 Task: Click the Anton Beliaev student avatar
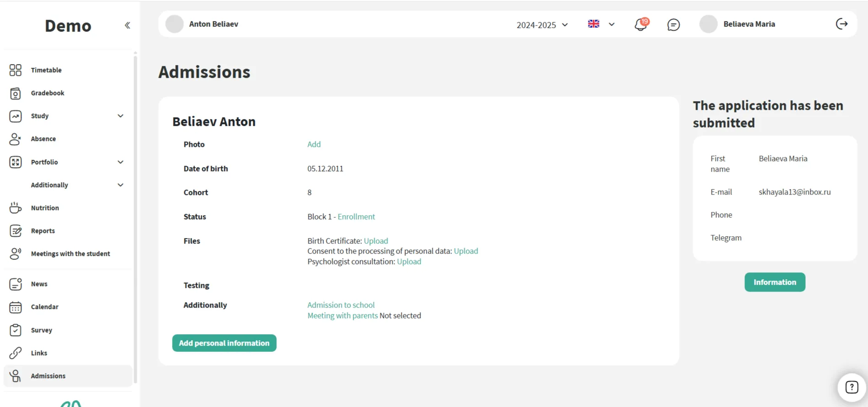click(174, 24)
